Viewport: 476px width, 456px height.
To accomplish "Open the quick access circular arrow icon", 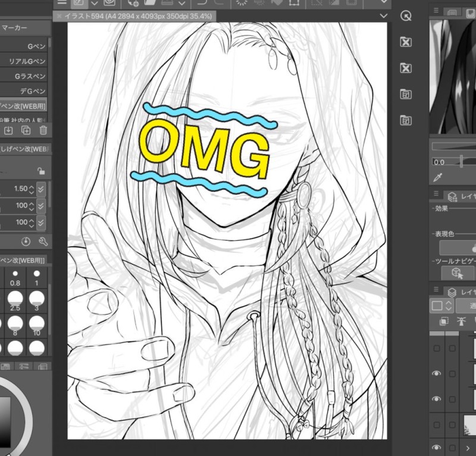I will [x=406, y=16].
